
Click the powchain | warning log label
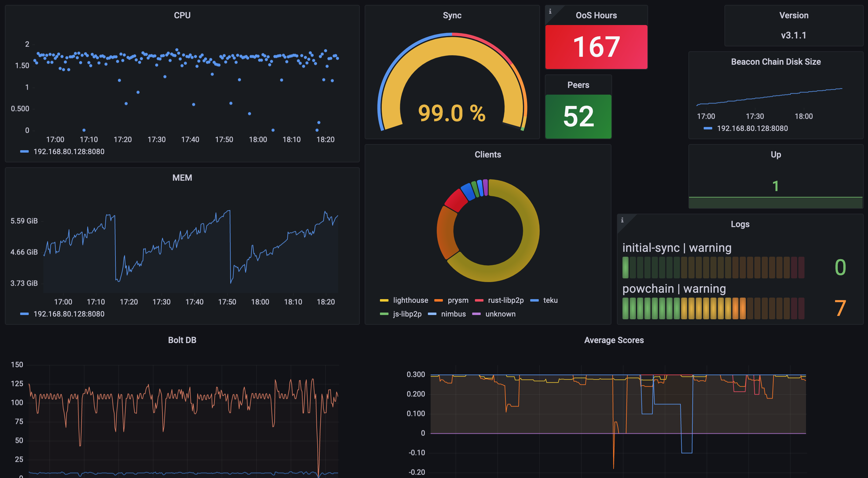coord(674,289)
